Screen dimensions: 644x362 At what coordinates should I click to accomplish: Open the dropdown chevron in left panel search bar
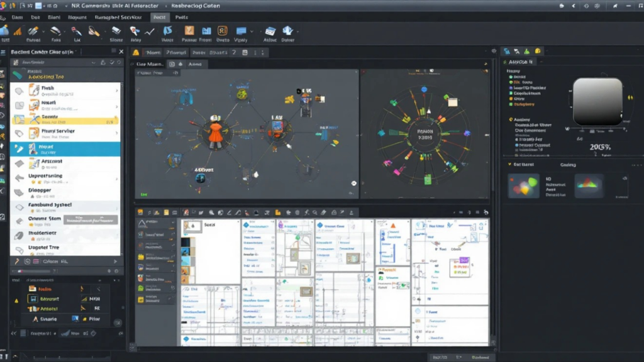tap(94, 62)
